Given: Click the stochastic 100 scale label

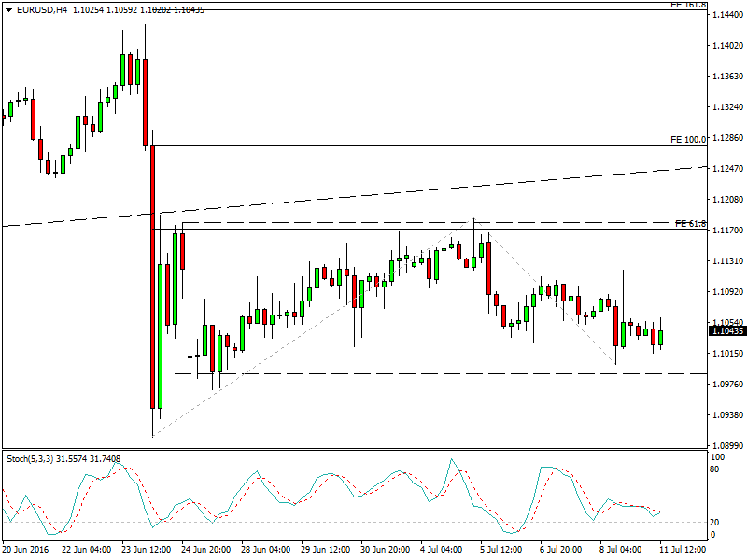Looking at the screenshot, I should (x=717, y=457).
